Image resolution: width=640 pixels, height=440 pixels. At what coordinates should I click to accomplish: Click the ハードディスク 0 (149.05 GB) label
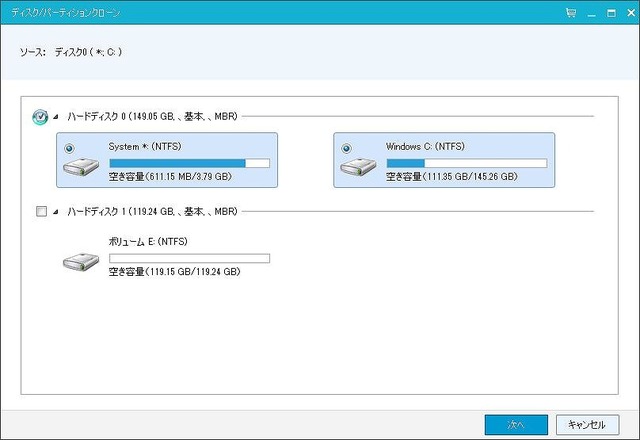[x=152, y=117]
